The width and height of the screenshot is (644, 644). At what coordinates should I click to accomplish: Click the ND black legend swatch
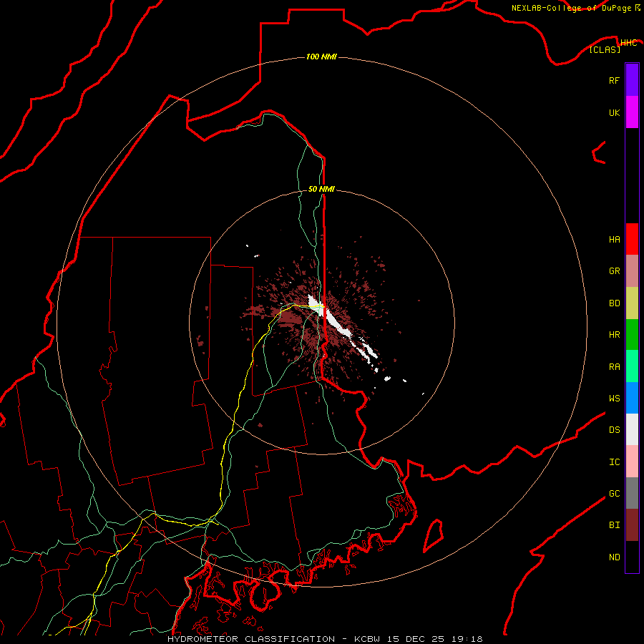(x=632, y=557)
